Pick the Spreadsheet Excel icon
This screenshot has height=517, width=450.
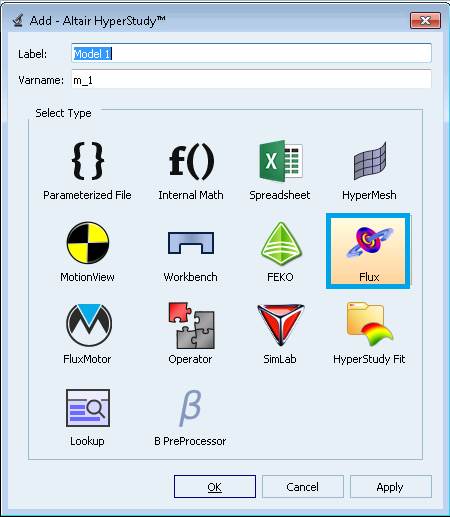click(281, 161)
